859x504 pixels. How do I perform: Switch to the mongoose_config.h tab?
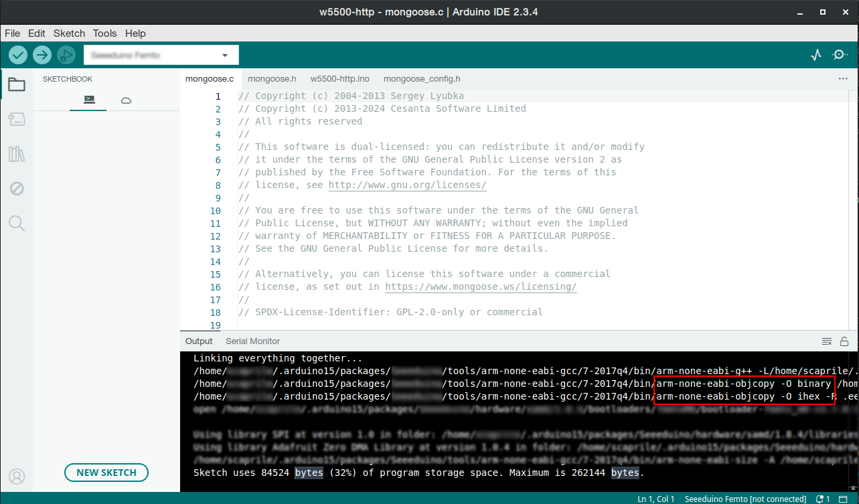pyautogui.click(x=422, y=79)
